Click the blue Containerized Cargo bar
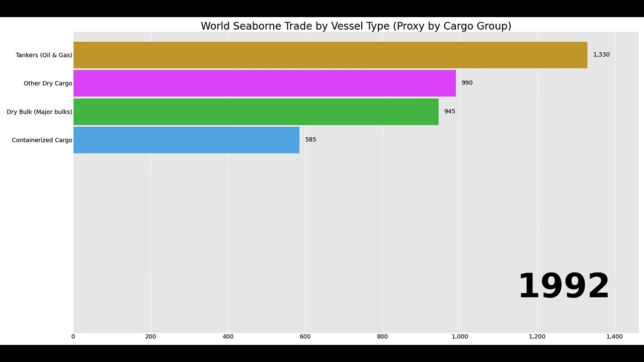This screenshot has height=362, width=644. pos(187,140)
